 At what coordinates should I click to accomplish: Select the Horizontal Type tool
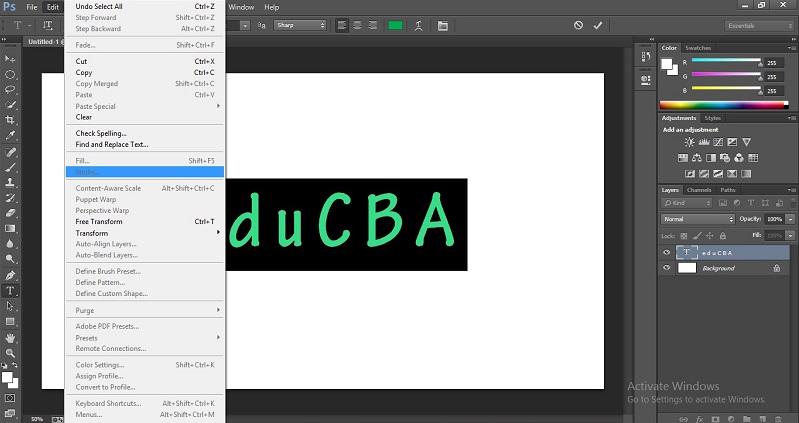coord(10,290)
